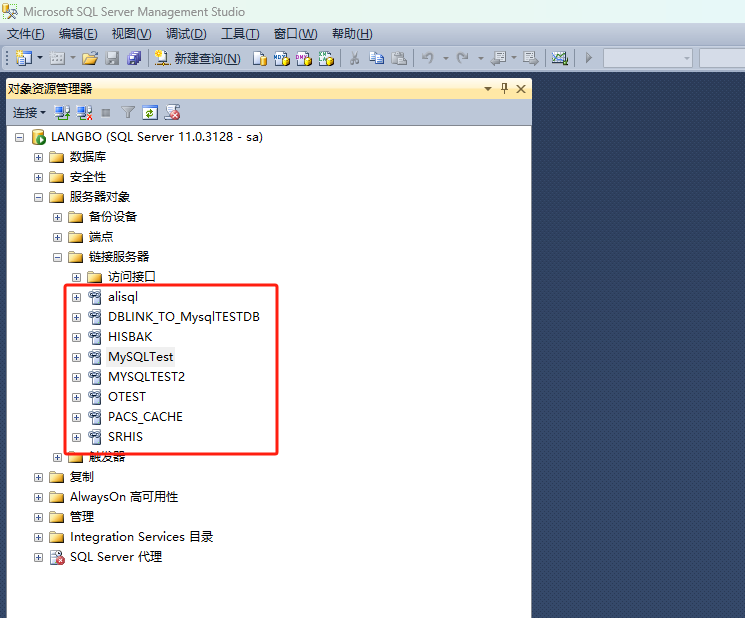The height and width of the screenshot is (618, 745).
Task: Click the DMX query icon
Action: pos(304,58)
